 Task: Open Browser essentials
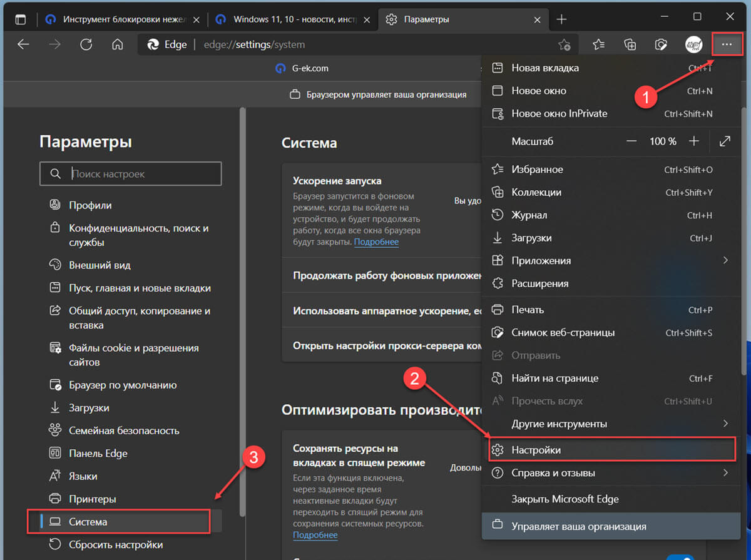click(660, 44)
